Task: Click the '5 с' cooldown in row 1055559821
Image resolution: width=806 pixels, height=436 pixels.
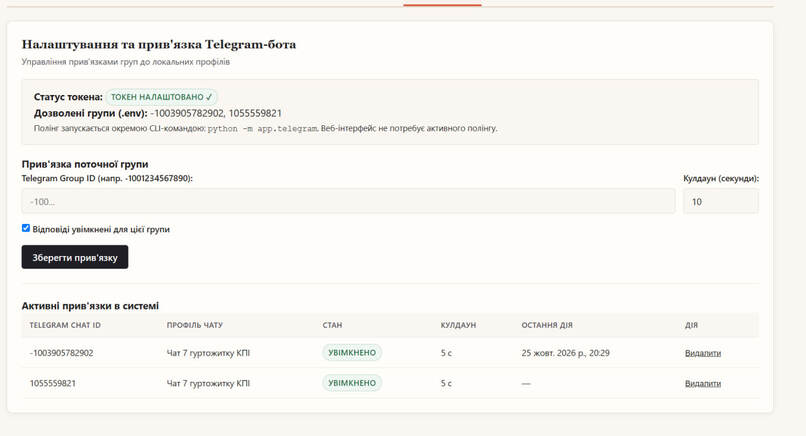Action: (x=446, y=384)
